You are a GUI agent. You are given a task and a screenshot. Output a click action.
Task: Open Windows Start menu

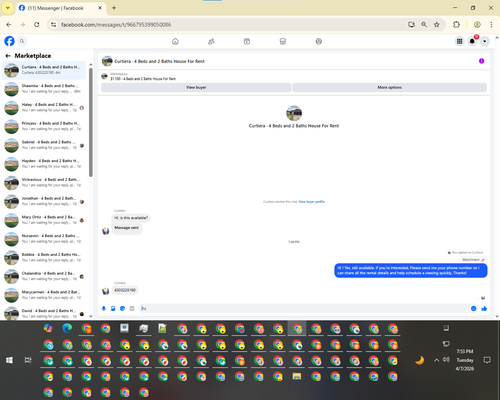[9, 360]
